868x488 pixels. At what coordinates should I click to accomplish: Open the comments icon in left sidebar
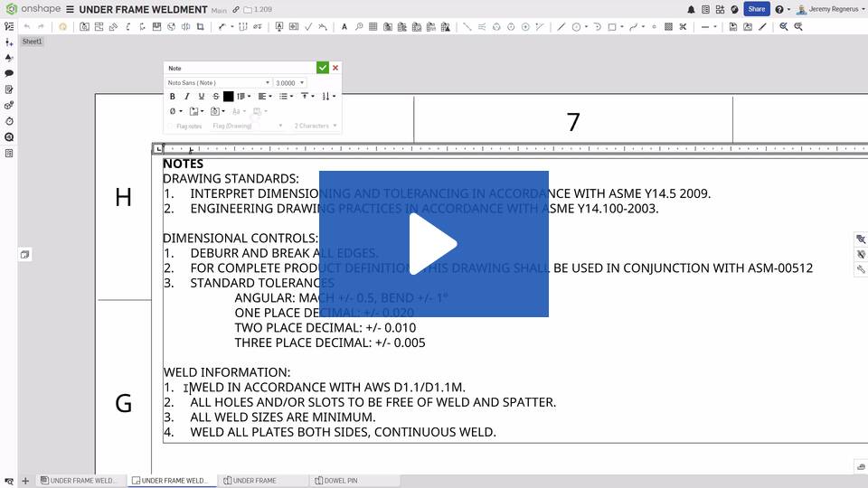(9, 73)
